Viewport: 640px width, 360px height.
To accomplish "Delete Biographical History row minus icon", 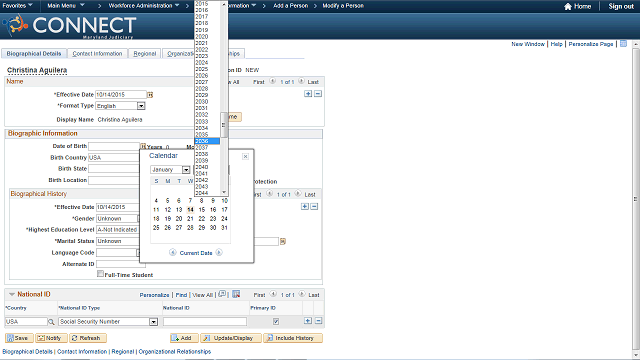I will click(x=314, y=207).
